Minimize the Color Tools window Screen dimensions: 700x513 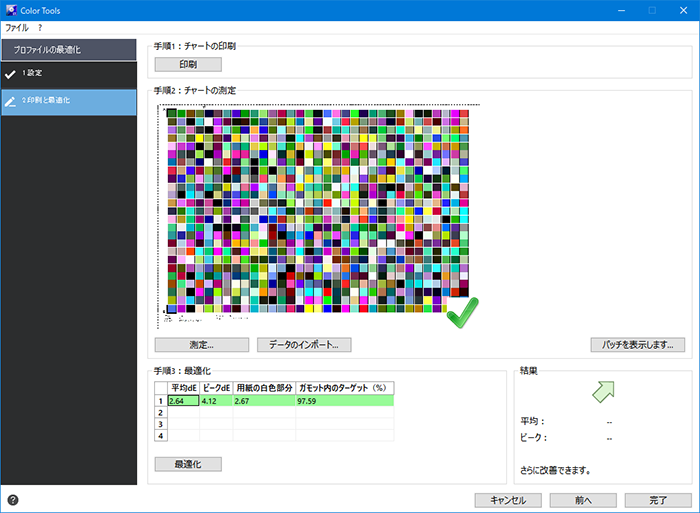[621, 10]
